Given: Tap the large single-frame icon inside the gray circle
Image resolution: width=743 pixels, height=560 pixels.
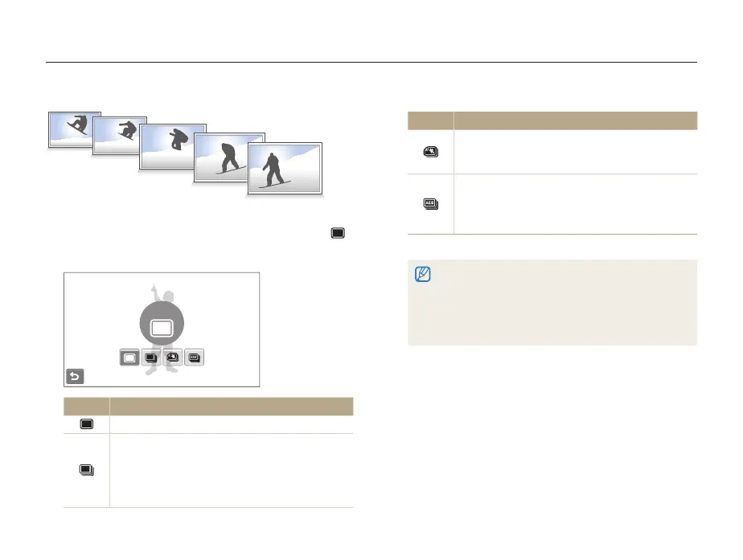Looking at the screenshot, I should point(162,326).
